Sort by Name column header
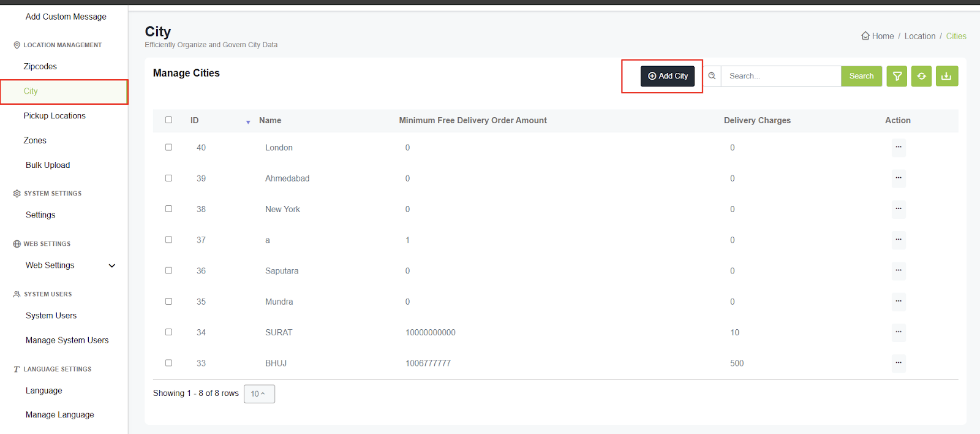This screenshot has width=980, height=434. click(x=270, y=120)
